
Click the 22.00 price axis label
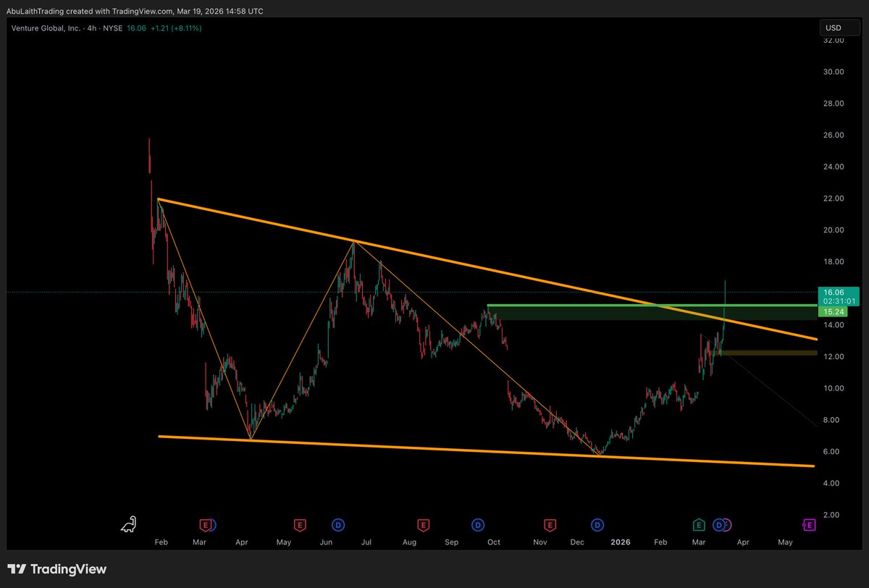(x=834, y=198)
